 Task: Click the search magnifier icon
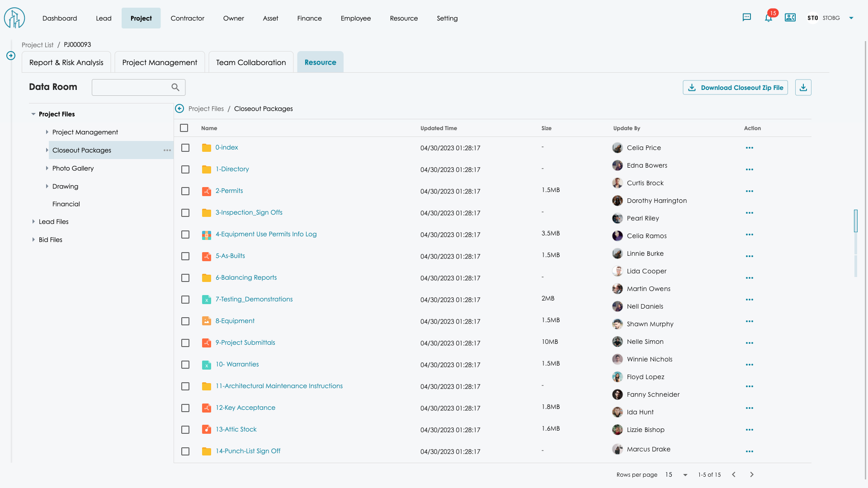[x=175, y=88]
